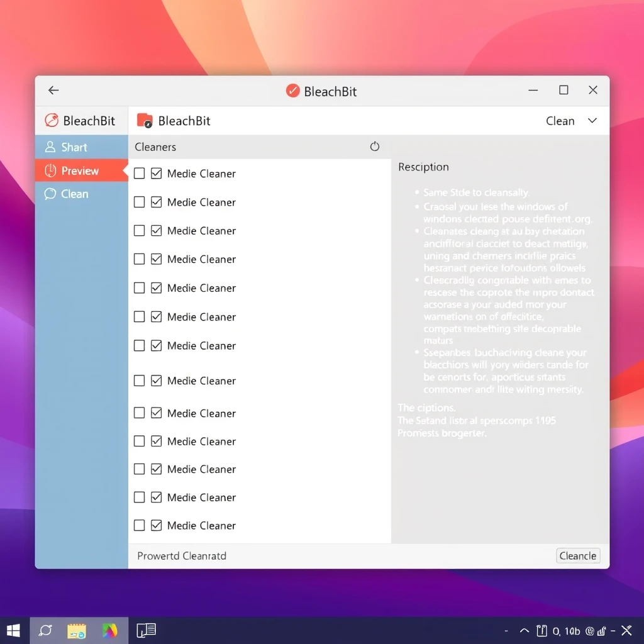This screenshot has height=644, width=644.
Task: Maximize the BleachBit window
Action: tap(563, 90)
